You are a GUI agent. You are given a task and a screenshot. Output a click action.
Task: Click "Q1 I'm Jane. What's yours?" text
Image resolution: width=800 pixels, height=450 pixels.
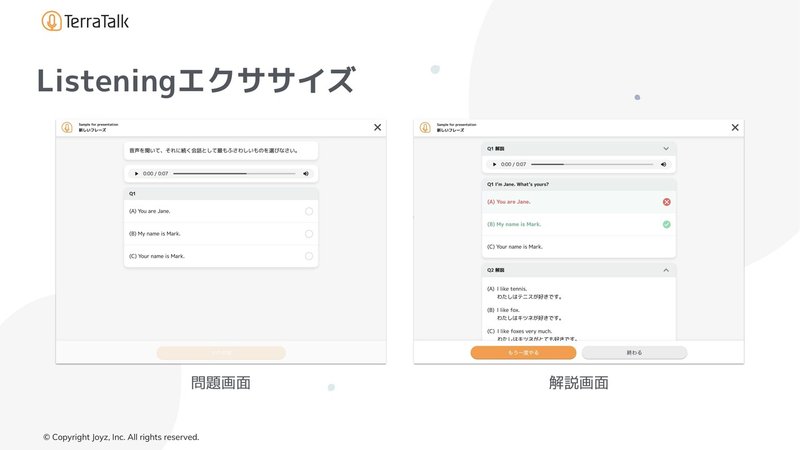(x=518, y=184)
